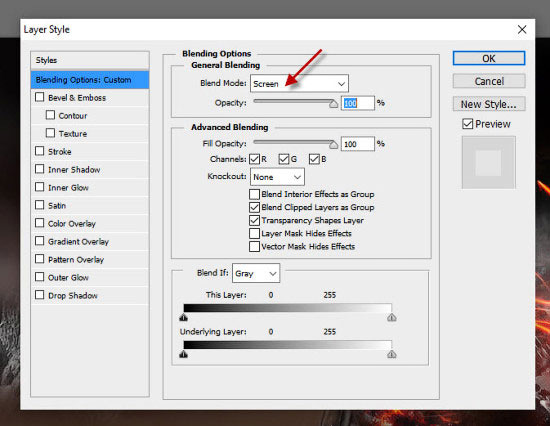The width and height of the screenshot is (550, 426).
Task: Select Blending Options: Custom entry
Action: 90,80
